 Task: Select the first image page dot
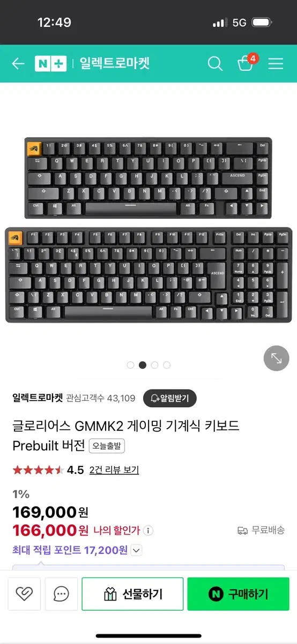[130, 365]
